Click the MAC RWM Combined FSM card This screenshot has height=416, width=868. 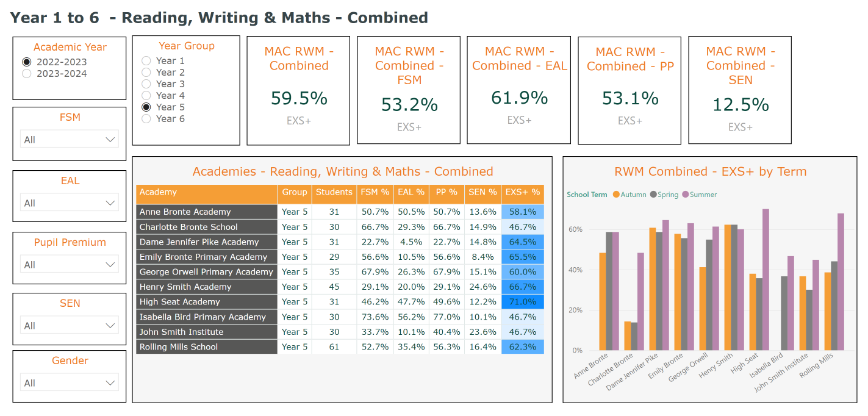point(409,90)
